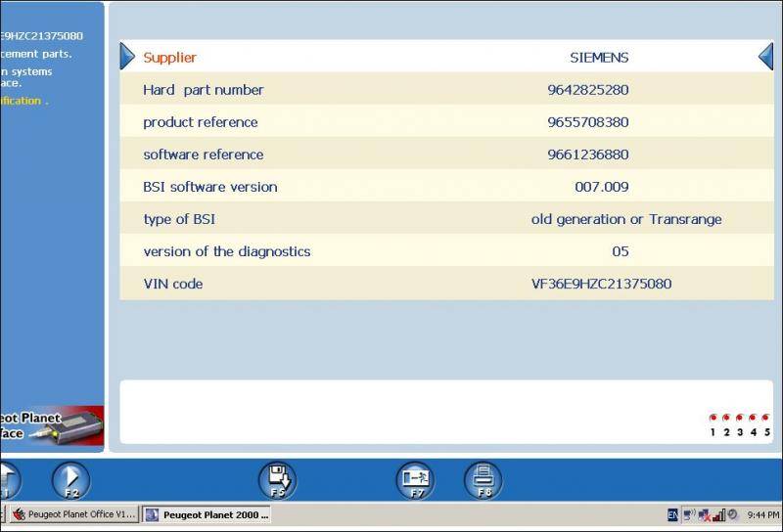The width and height of the screenshot is (783, 532).
Task: Select red indicator dot number 3
Action: coord(740,419)
